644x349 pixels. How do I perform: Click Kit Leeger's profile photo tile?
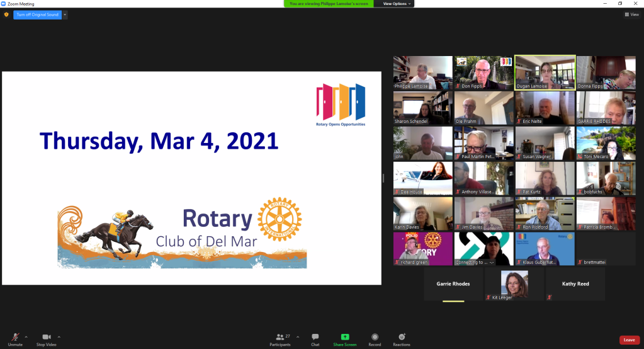[x=514, y=284]
